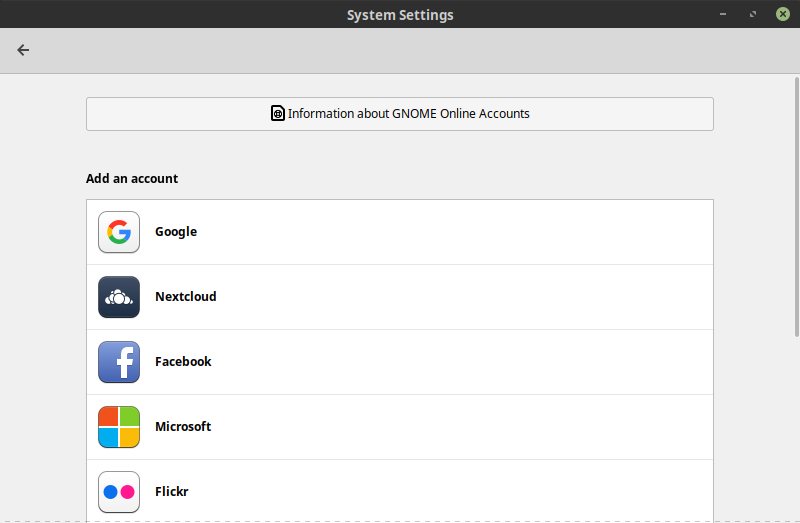Choose the Microsoft account label

(183, 426)
